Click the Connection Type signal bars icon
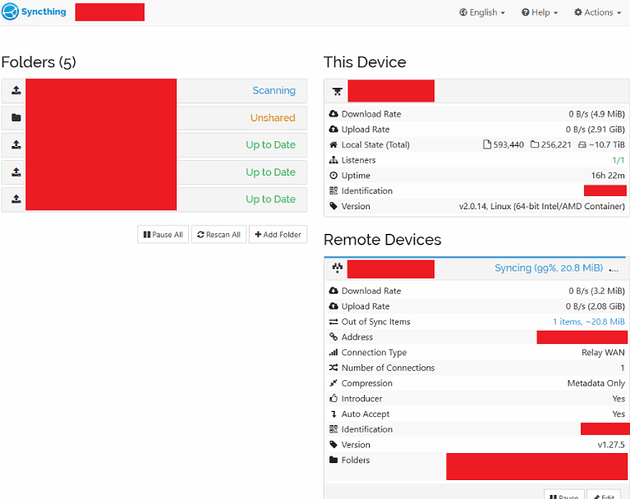 [x=334, y=353]
